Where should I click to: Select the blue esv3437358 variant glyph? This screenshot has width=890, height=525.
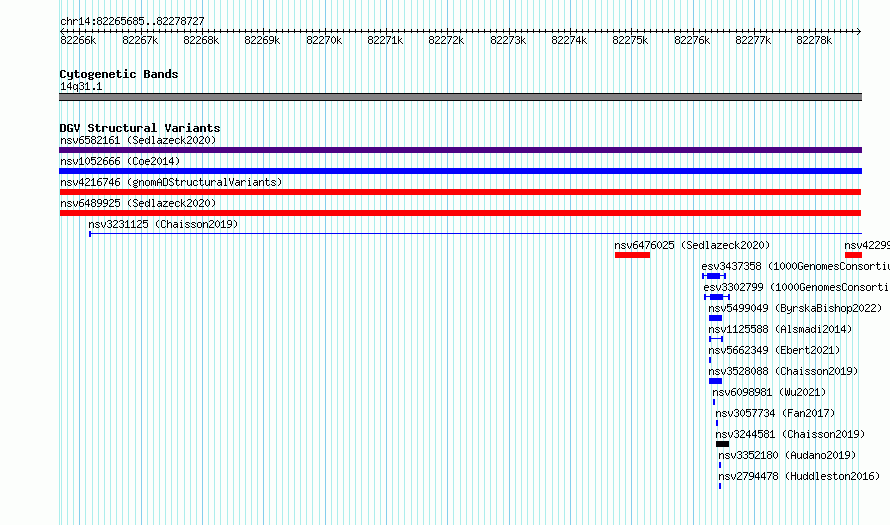(x=714, y=276)
